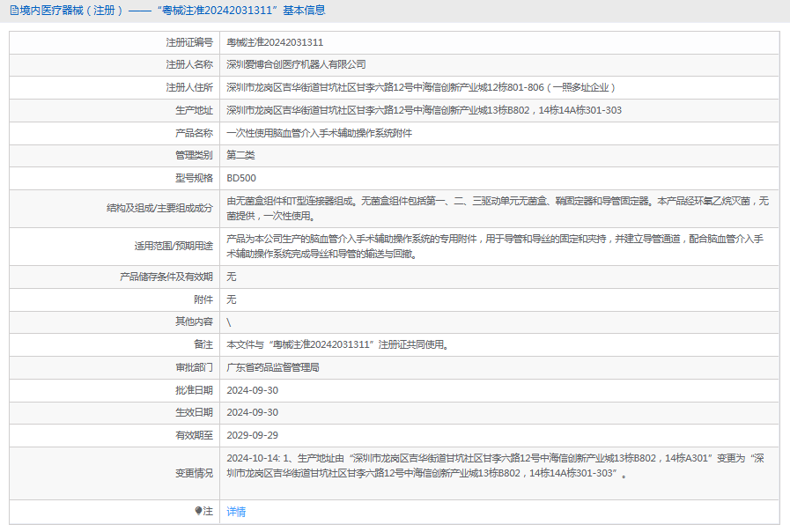Click the 附件 label
Image resolution: width=790 pixels, height=532 pixels.
[x=203, y=299]
